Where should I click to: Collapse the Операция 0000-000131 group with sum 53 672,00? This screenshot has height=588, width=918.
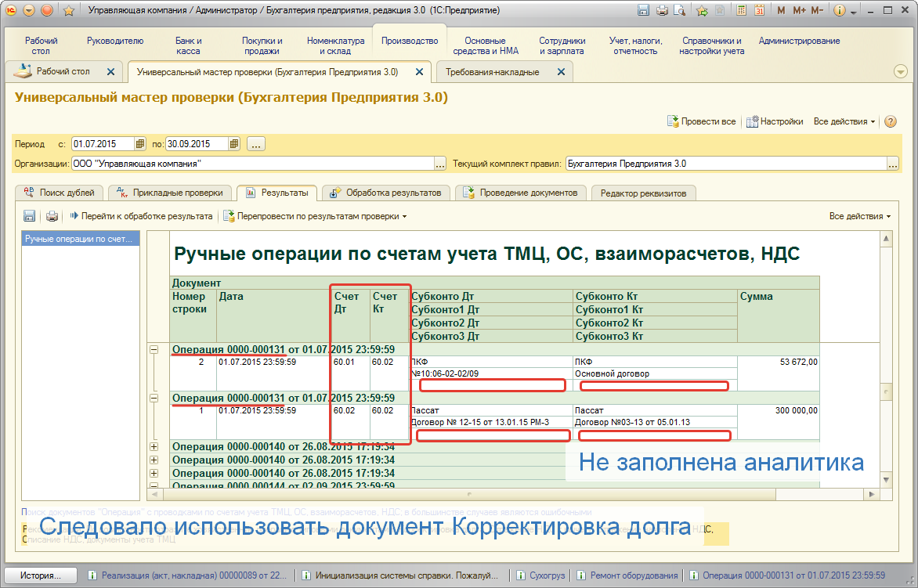154,349
